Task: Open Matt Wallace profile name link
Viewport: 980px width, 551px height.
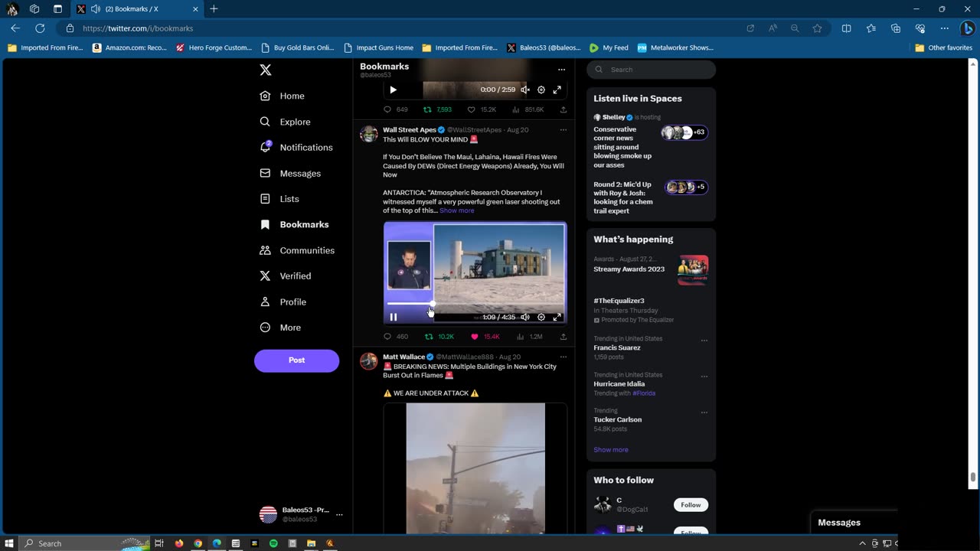Action: point(403,357)
